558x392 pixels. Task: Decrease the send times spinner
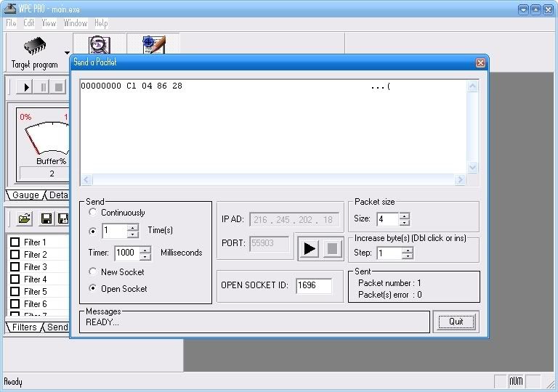click(133, 234)
